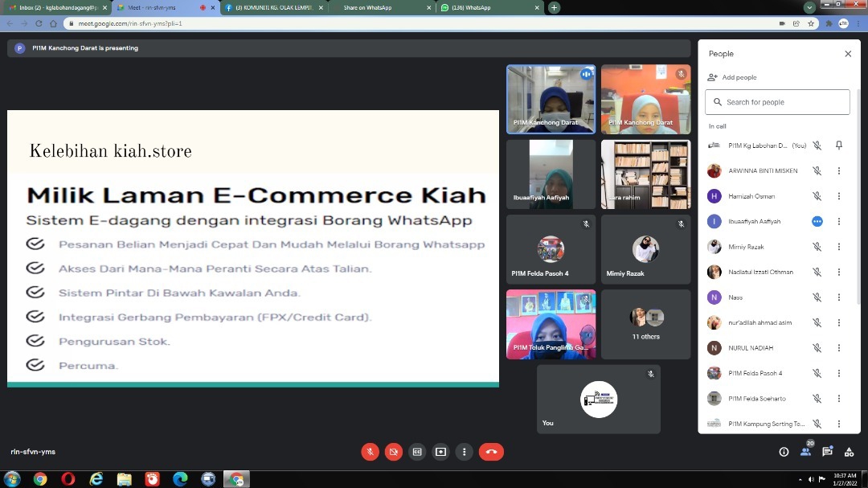Open more options for Nadiatul Izzati Othman
The height and width of the screenshot is (488, 868).
click(839, 272)
